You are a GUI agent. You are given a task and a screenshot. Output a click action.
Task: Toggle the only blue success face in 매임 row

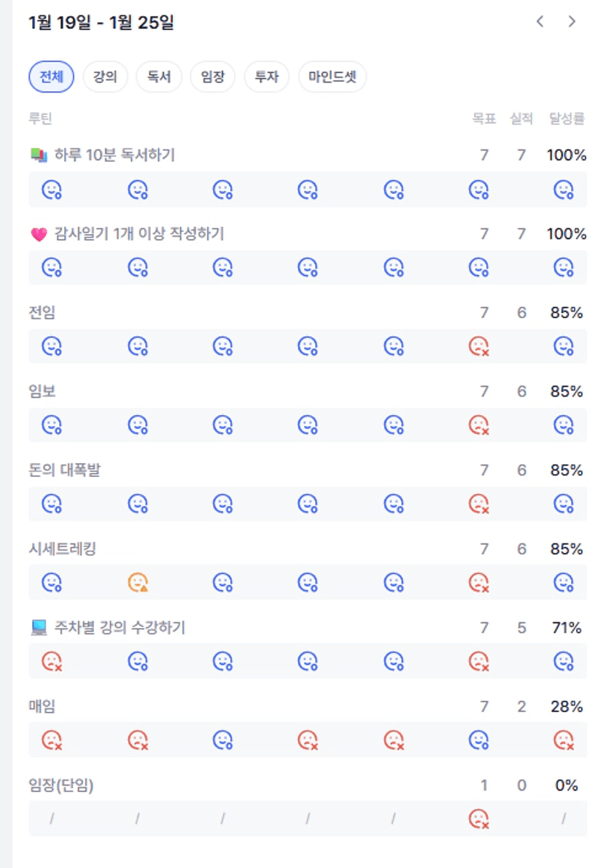(x=478, y=740)
